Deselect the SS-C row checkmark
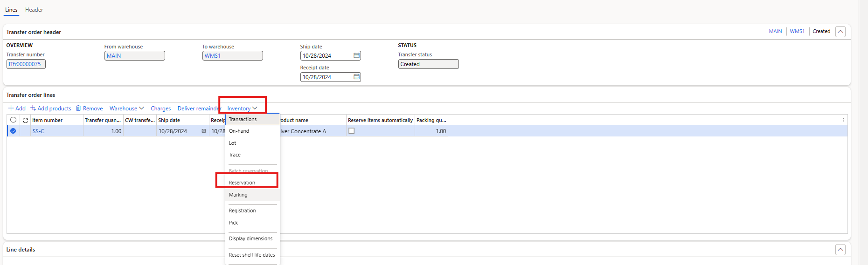The image size is (868, 265). pos(13,131)
